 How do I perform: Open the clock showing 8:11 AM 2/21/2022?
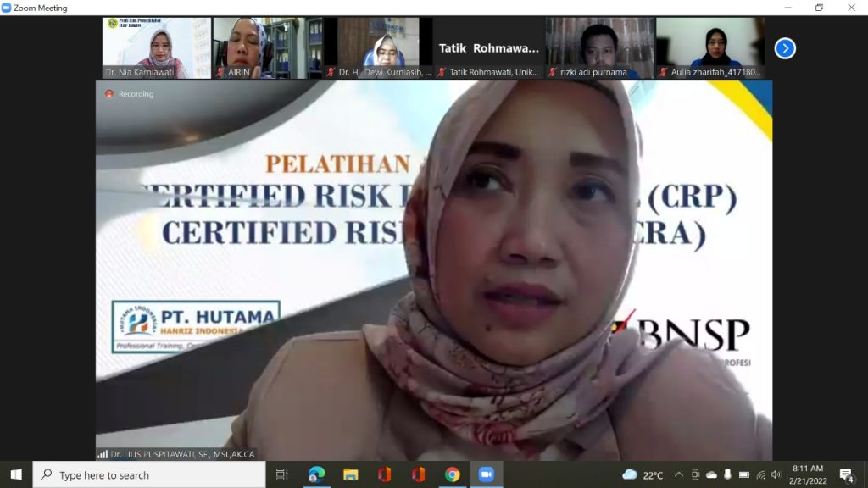[x=808, y=474]
